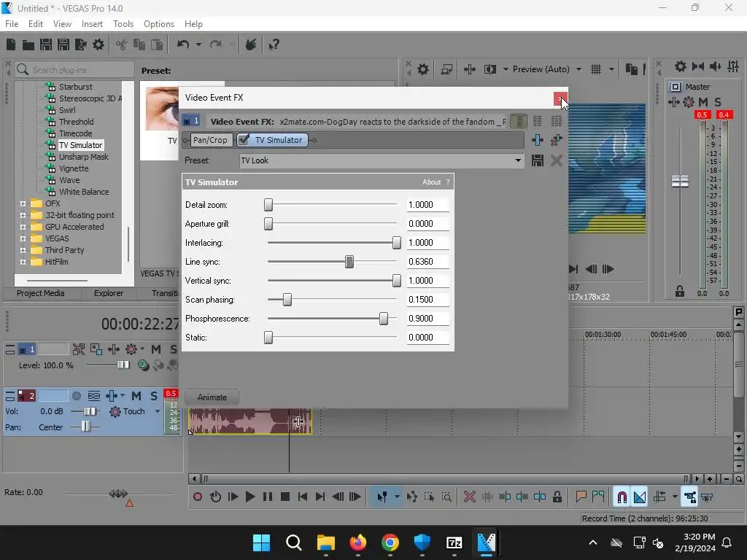Open the File menu
This screenshot has width=747, height=560.
[x=12, y=24]
